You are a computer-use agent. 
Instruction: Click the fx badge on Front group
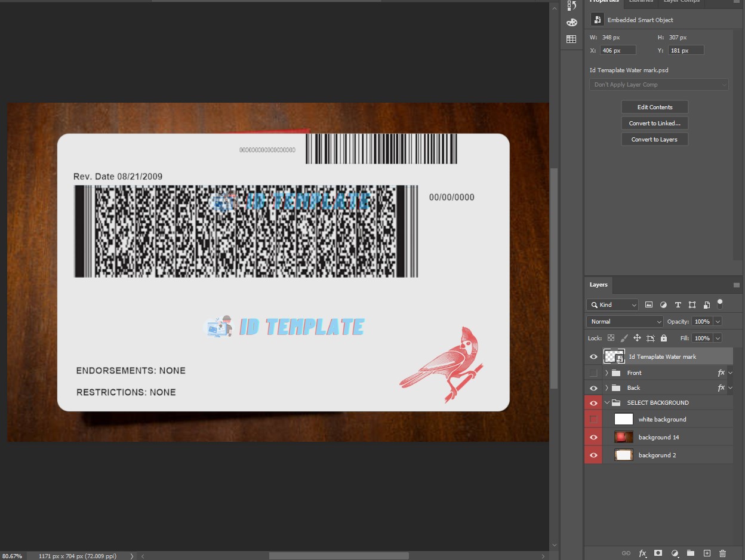(721, 373)
